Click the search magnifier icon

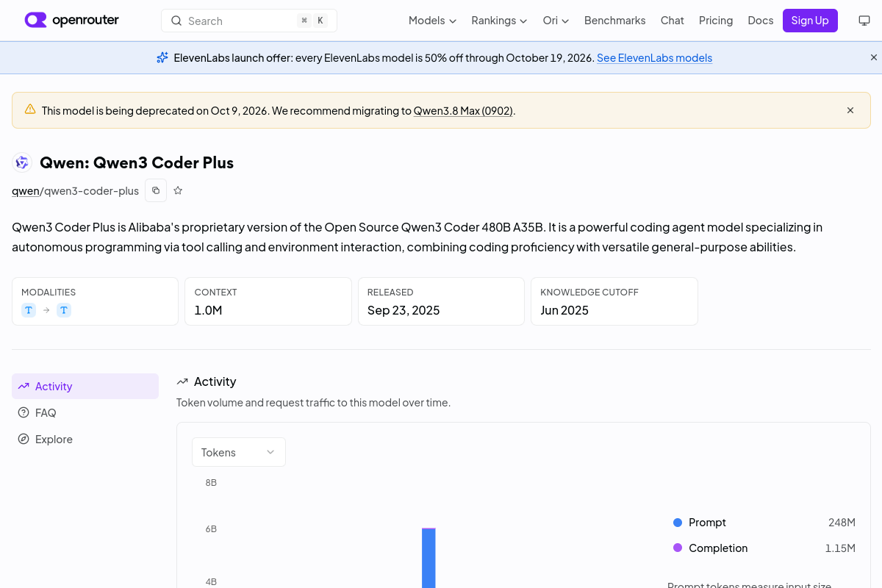(176, 21)
